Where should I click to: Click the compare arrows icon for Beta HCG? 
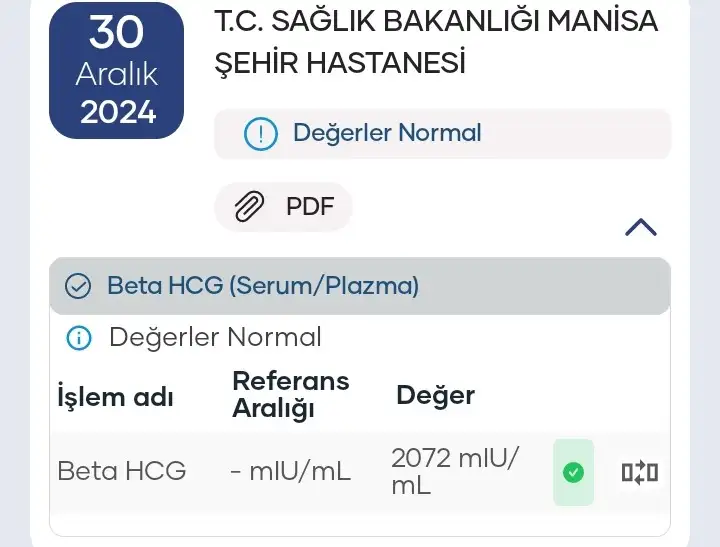pyautogui.click(x=640, y=472)
